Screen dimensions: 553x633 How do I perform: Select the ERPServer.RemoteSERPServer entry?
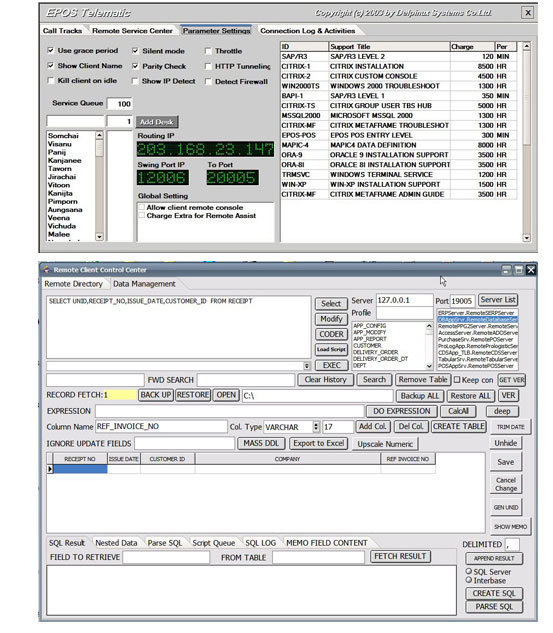[476, 313]
